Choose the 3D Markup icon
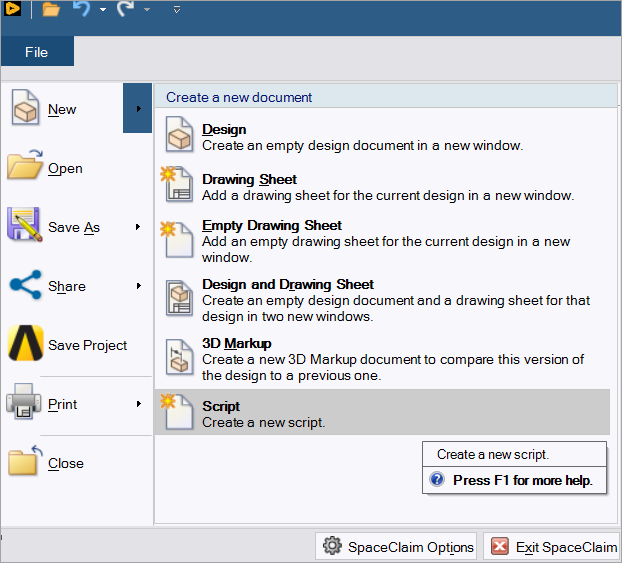 (178, 357)
